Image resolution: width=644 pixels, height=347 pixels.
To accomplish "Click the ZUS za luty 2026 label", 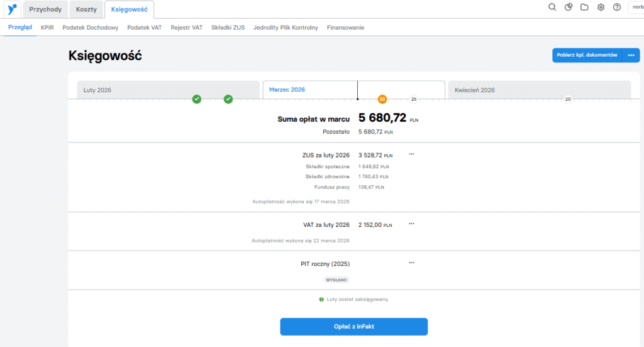I will [326, 155].
